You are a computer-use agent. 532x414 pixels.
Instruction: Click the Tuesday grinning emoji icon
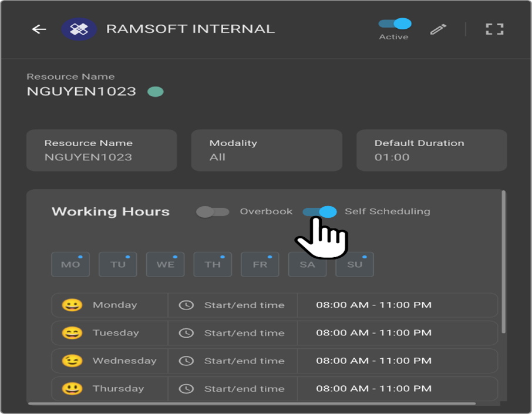72,333
